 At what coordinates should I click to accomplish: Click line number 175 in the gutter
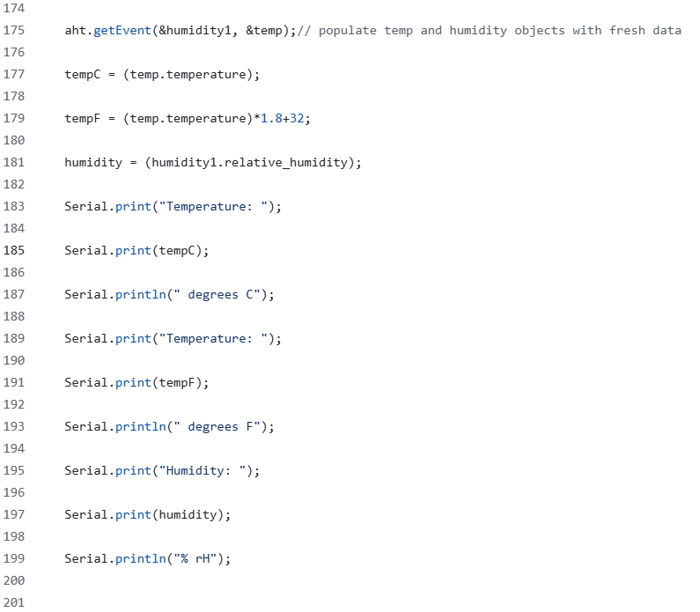pos(14,30)
